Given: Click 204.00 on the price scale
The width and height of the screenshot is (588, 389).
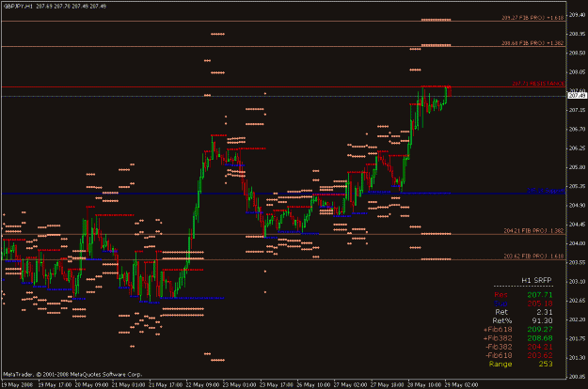Looking at the screenshot, I should click(x=577, y=243).
